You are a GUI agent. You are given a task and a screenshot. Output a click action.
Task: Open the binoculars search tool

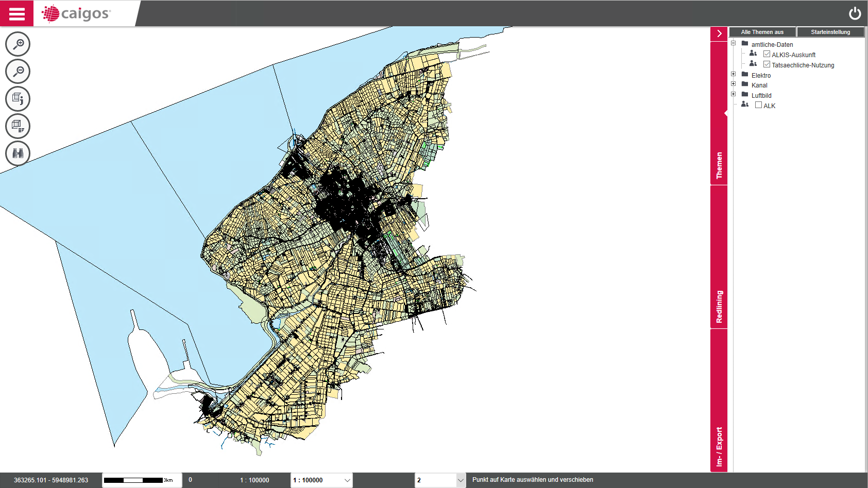[x=18, y=153]
